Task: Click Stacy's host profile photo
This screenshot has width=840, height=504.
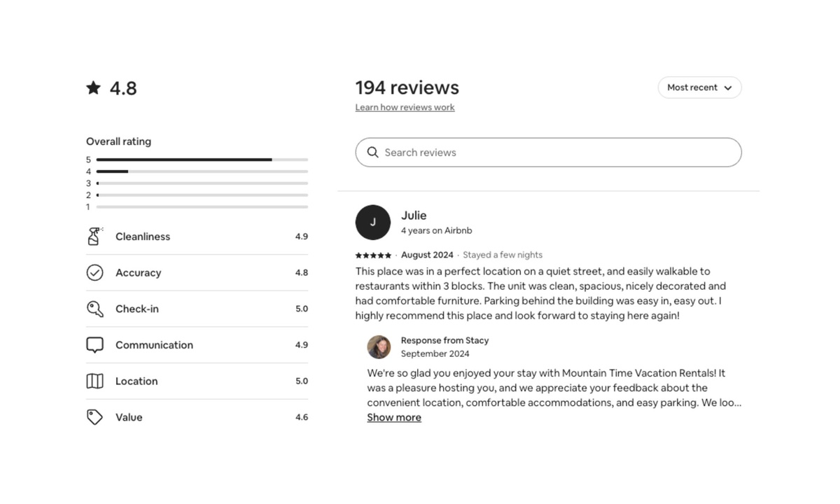Action: pos(379,347)
